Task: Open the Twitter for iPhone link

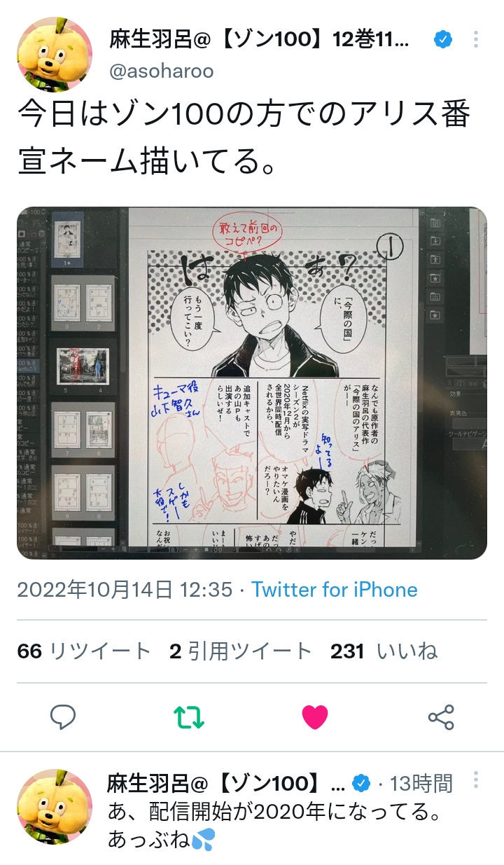Action: [x=335, y=590]
